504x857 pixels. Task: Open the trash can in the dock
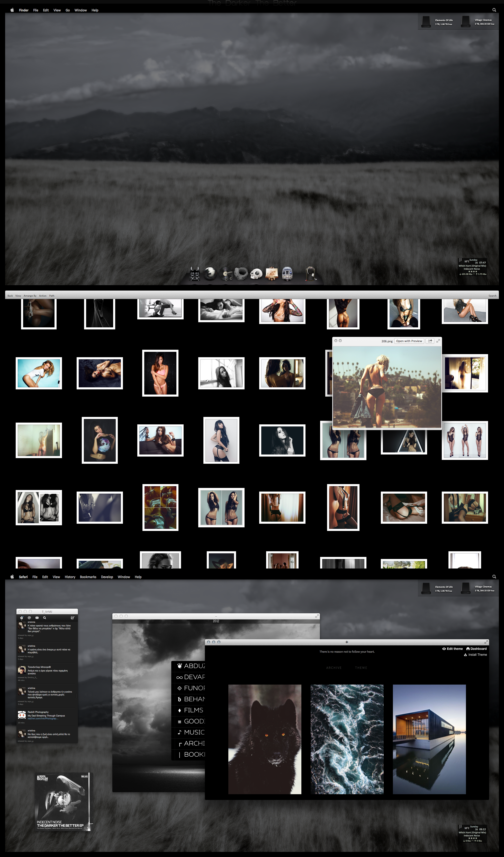pos(310,273)
